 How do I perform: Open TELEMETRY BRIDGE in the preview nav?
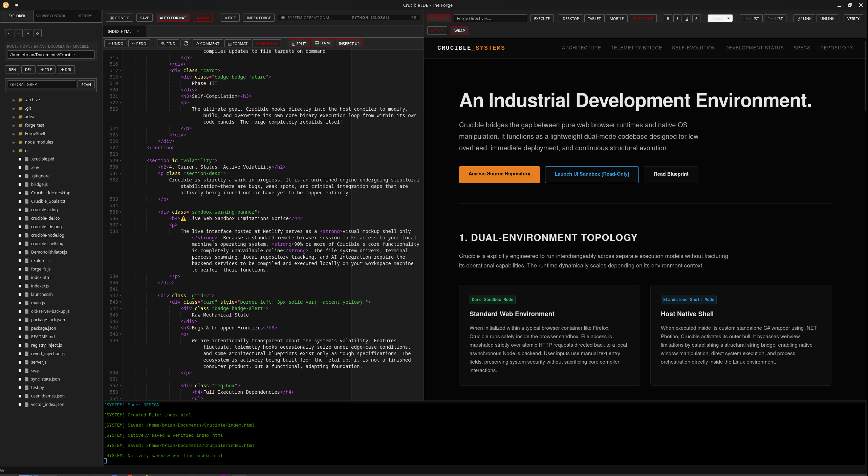coord(636,48)
